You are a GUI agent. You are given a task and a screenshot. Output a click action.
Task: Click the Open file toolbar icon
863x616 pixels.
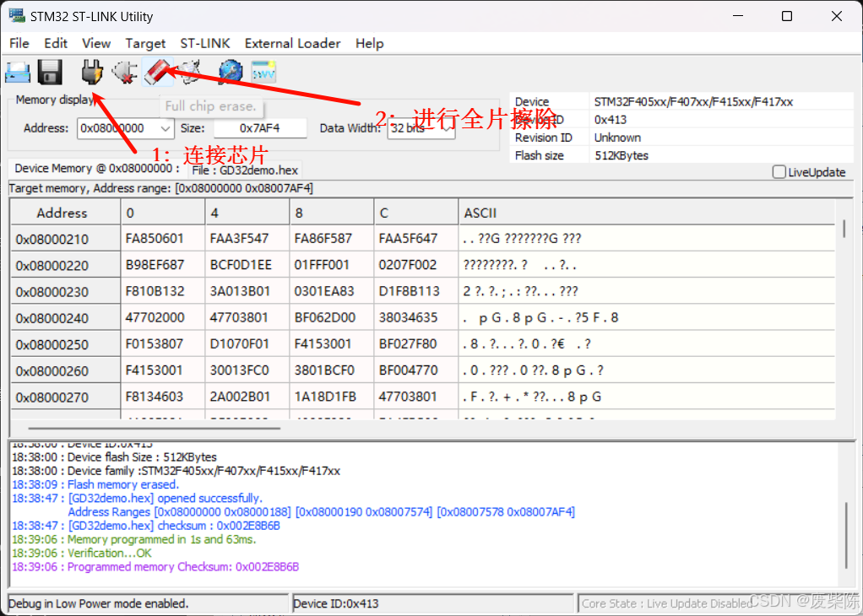pos(18,72)
